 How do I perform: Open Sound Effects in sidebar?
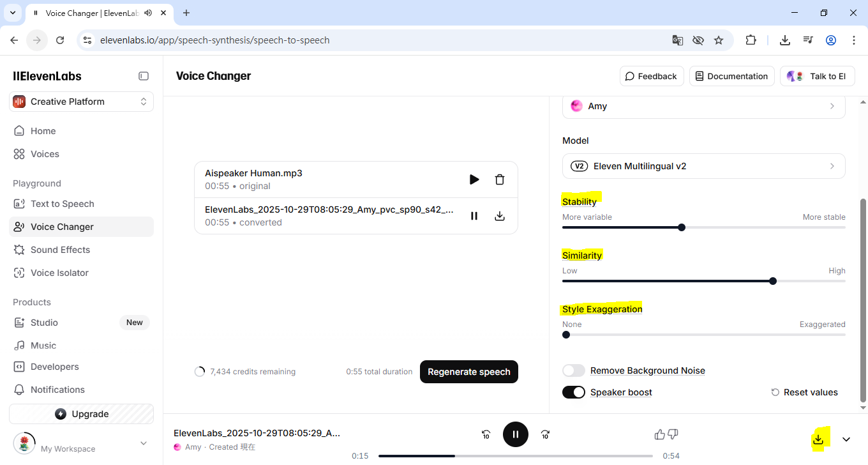point(60,250)
